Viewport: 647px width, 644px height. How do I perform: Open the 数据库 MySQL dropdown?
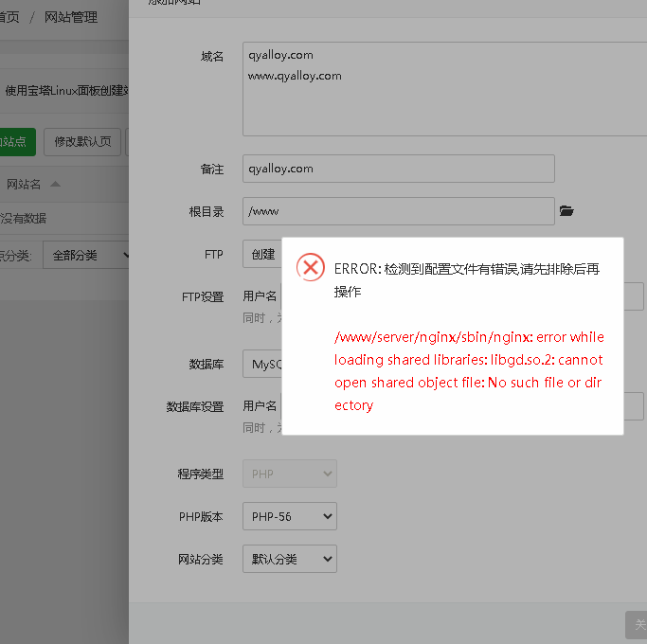click(262, 364)
